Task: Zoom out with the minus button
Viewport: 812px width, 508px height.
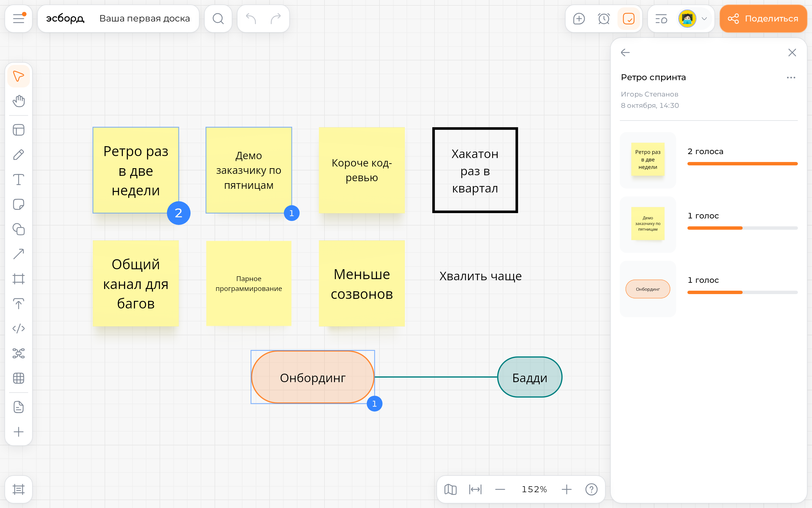Action: click(x=500, y=489)
